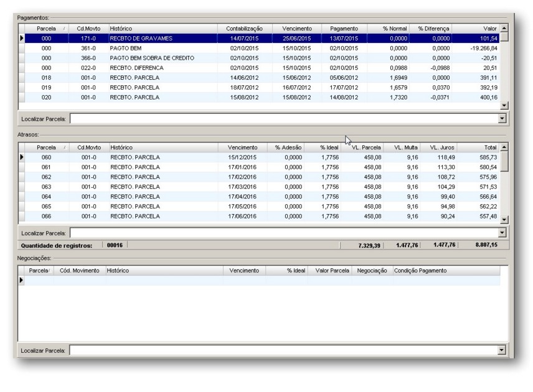Image resolution: width=533 pixels, height=392 pixels.
Task: Click the VL. Juros column header
Action: point(439,147)
